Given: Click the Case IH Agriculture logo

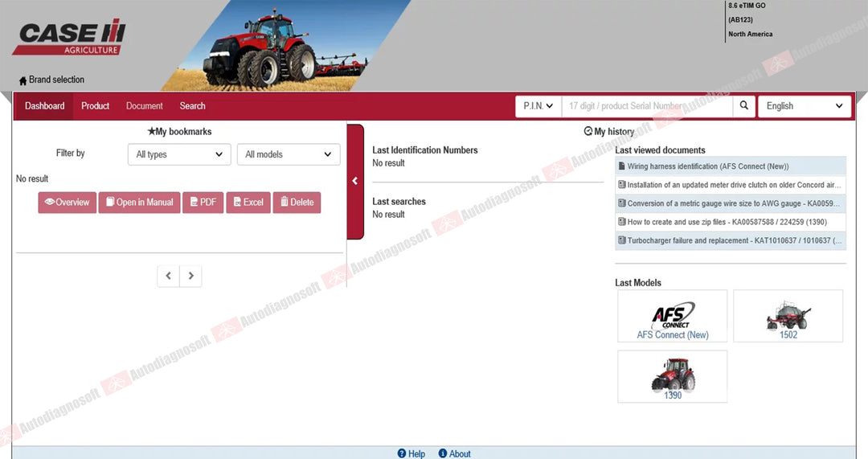Looking at the screenshot, I should (69, 37).
